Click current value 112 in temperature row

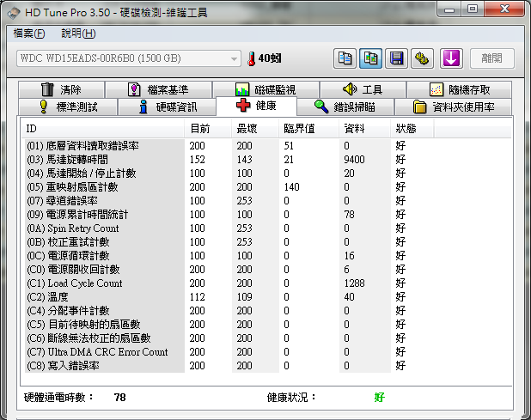197,297
